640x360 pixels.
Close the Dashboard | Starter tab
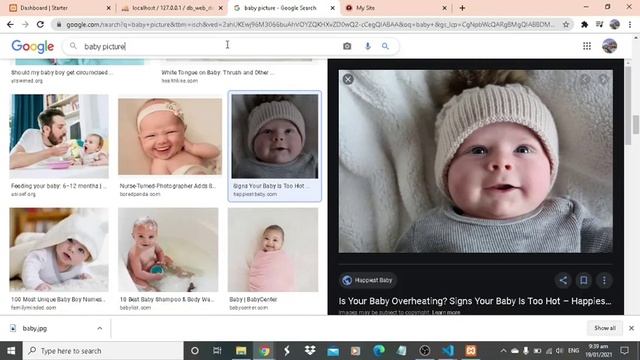coord(108,8)
